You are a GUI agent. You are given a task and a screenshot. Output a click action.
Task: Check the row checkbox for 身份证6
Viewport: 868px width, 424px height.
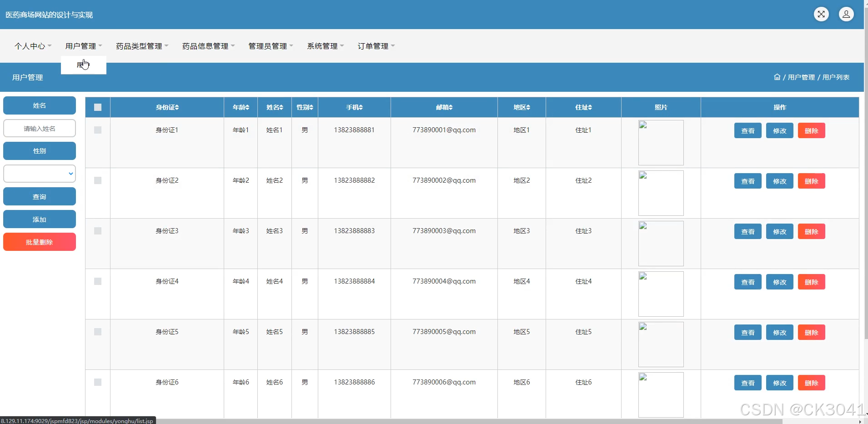point(98,382)
